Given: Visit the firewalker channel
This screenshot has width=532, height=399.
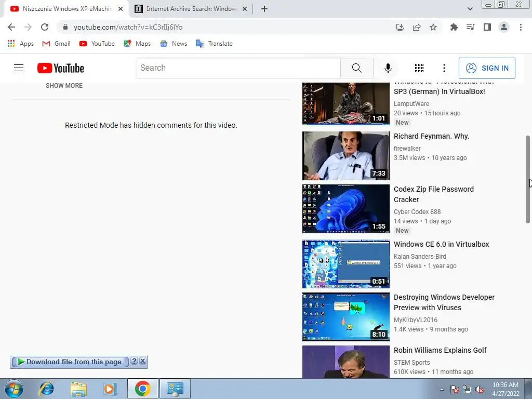Looking at the screenshot, I should coord(407,148).
